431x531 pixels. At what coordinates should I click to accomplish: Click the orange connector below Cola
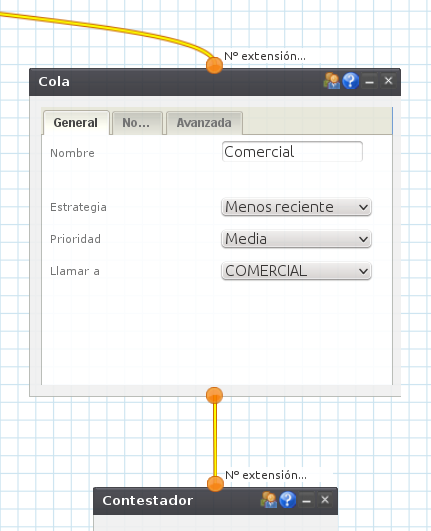tap(214, 395)
